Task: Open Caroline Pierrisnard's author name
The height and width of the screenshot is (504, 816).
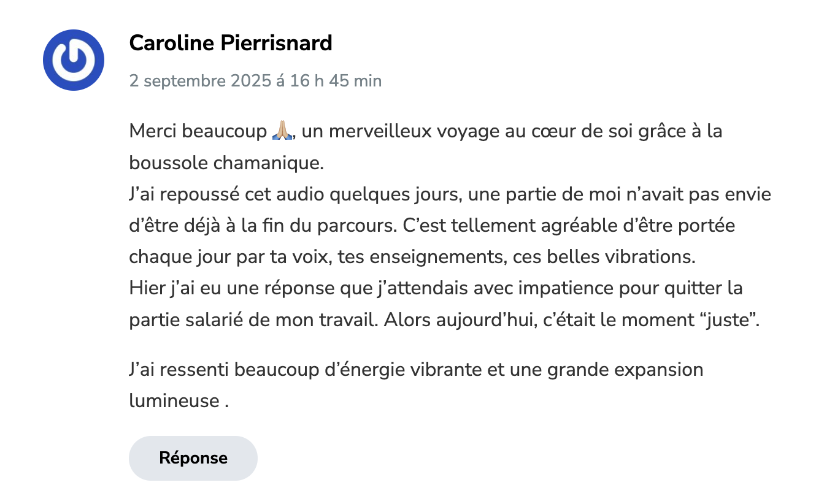Action: 231,43
